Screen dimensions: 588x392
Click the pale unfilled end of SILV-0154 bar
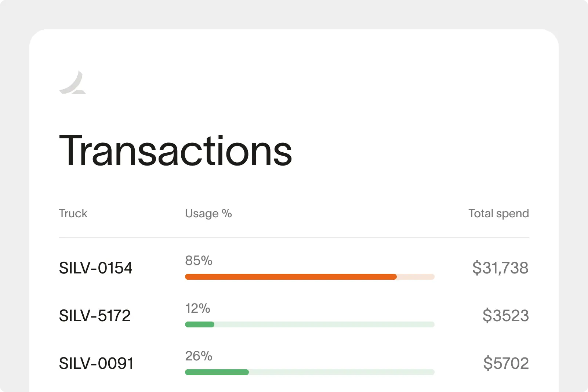pyautogui.click(x=415, y=277)
